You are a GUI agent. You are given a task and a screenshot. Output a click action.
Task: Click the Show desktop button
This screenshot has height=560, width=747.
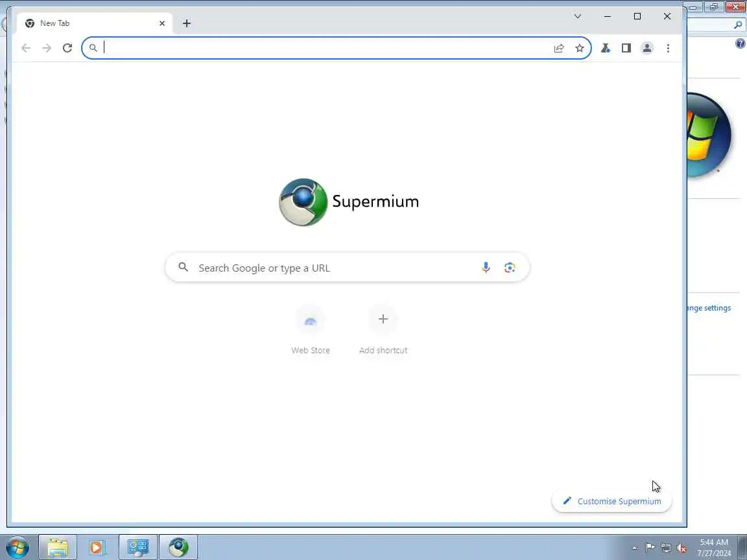[x=742, y=548]
